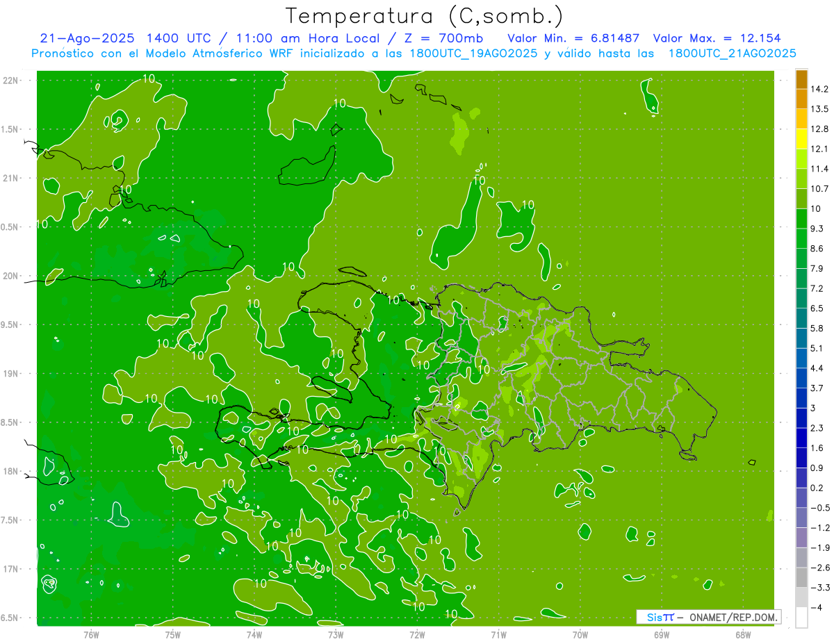Click the '14.2' value on the color legend

(x=820, y=89)
